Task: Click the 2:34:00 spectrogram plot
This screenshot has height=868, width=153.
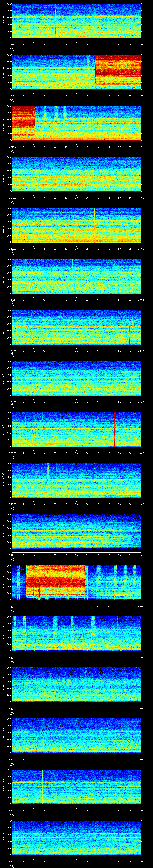Action: point(76,174)
